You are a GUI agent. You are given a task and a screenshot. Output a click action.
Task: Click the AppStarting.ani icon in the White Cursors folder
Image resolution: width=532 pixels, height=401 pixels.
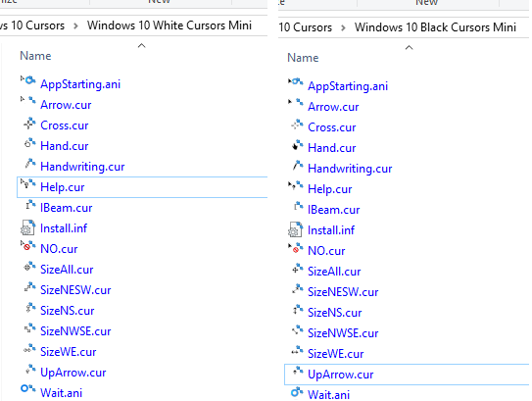(x=28, y=80)
